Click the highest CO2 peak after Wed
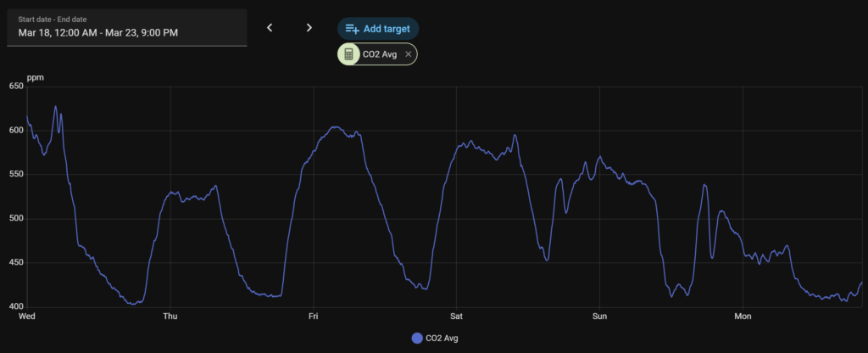Screen dimensions: 868x353 click(x=56, y=107)
